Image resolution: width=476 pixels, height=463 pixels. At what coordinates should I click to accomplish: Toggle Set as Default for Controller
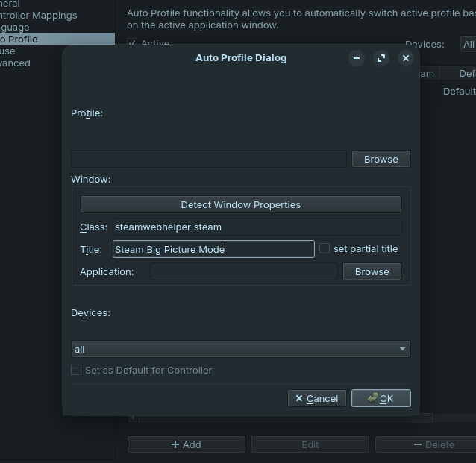coord(76,370)
